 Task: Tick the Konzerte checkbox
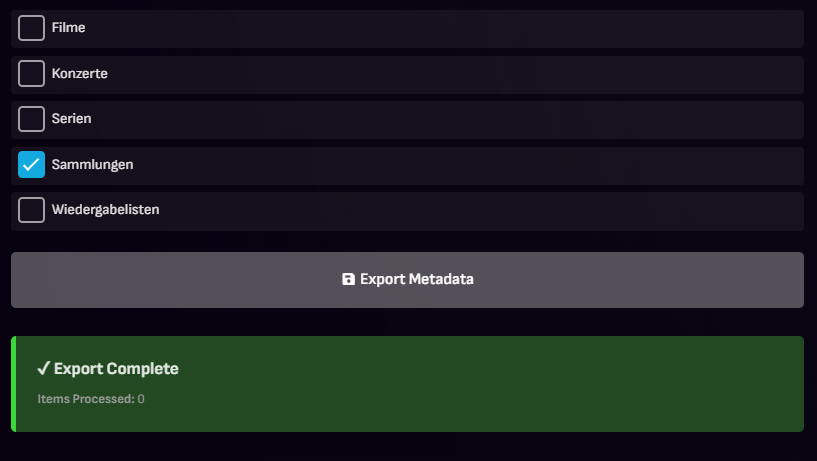click(x=31, y=74)
